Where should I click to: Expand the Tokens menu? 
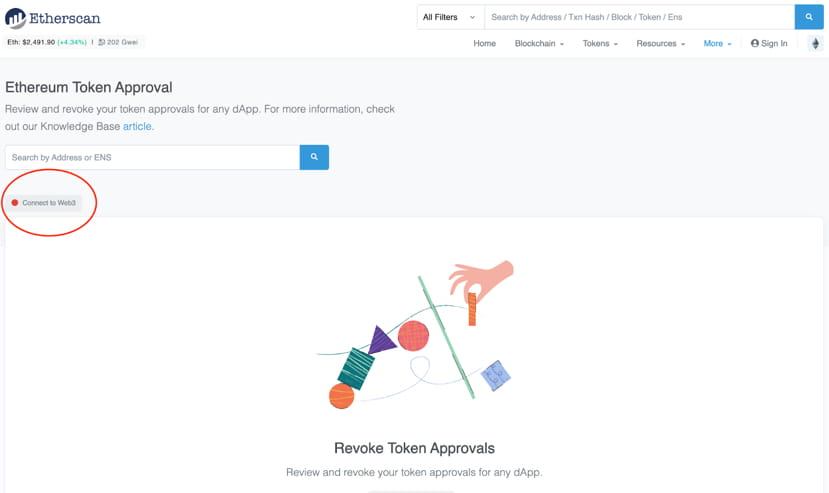pyautogui.click(x=600, y=44)
